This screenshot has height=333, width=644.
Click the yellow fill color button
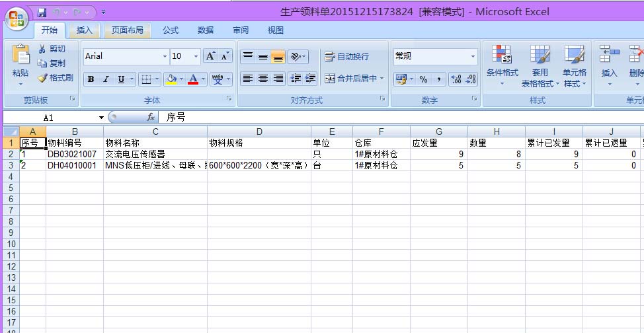[171, 79]
